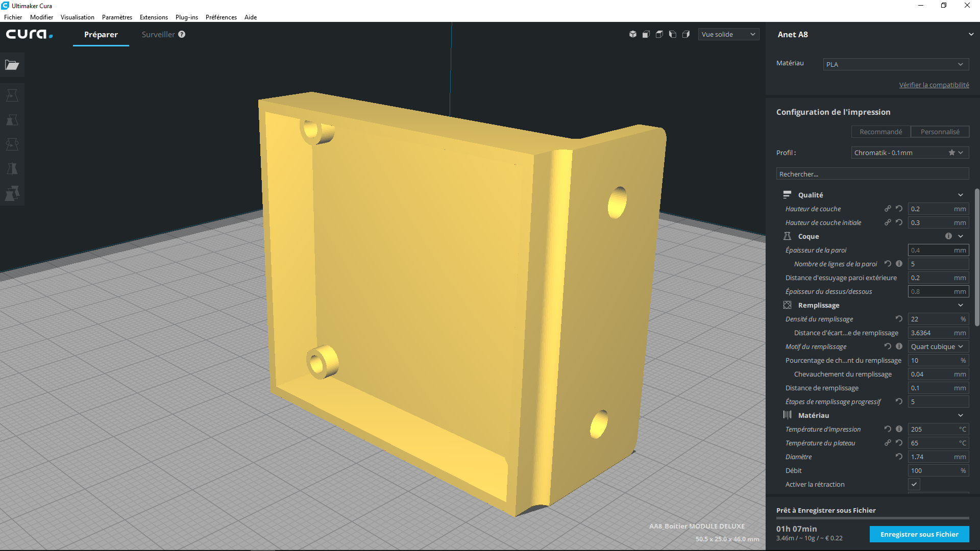
Task: Open the Visualisation menu
Action: (78, 17)
